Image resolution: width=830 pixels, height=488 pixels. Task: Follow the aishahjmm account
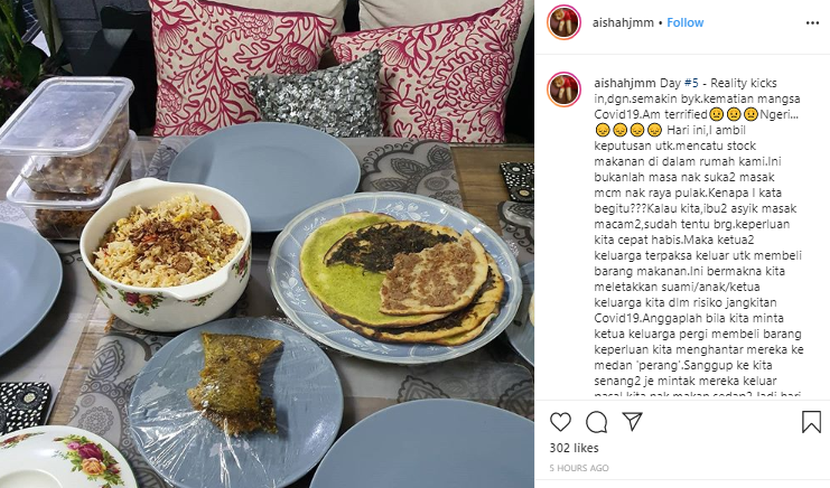point(685,23)
